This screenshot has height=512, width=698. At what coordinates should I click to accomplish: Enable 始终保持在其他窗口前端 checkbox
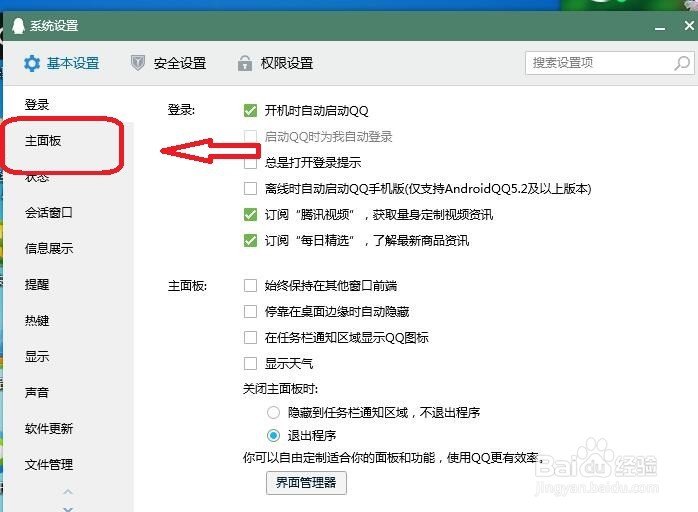[x=250, y=285]
